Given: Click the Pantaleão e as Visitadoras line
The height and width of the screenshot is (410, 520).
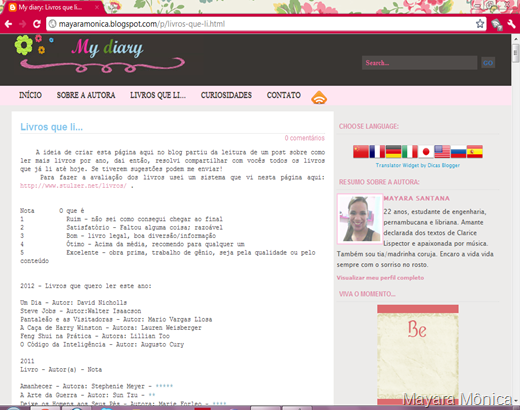Looking at the screenshot, I should (x=116, y=319).
